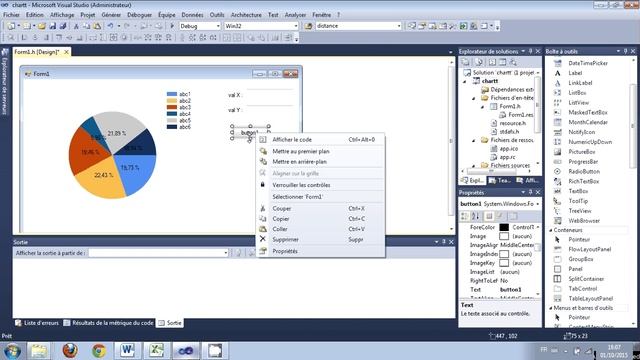Click the Paste icon in main toolbar
This screenshot has height=360, width=640.
[97, 26]
